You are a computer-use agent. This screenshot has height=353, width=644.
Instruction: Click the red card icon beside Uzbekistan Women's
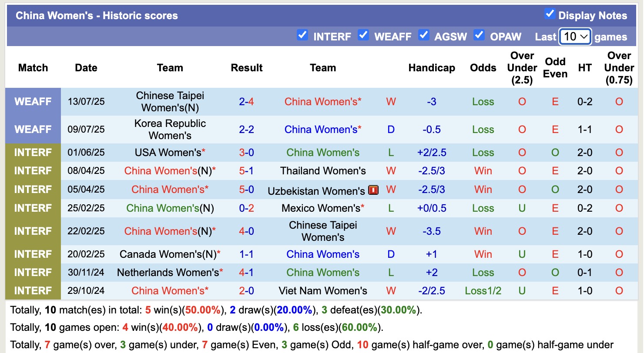(x=373, y=190)
